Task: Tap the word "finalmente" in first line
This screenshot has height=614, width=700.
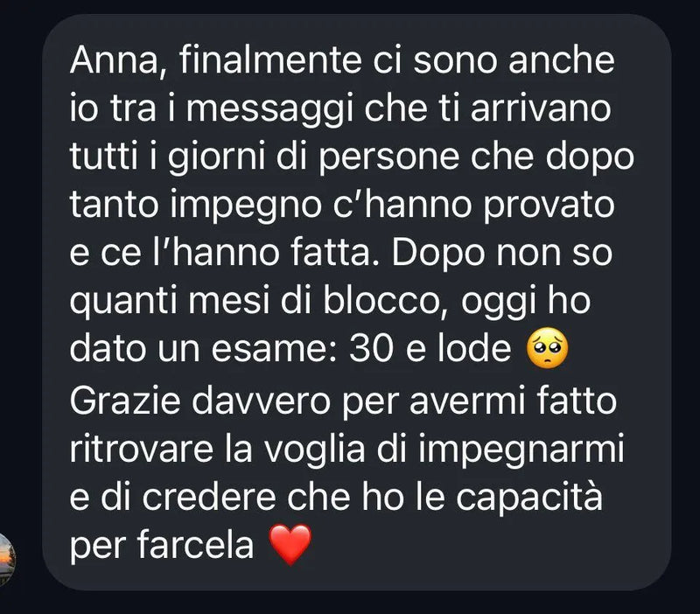Action: [270, 59]
